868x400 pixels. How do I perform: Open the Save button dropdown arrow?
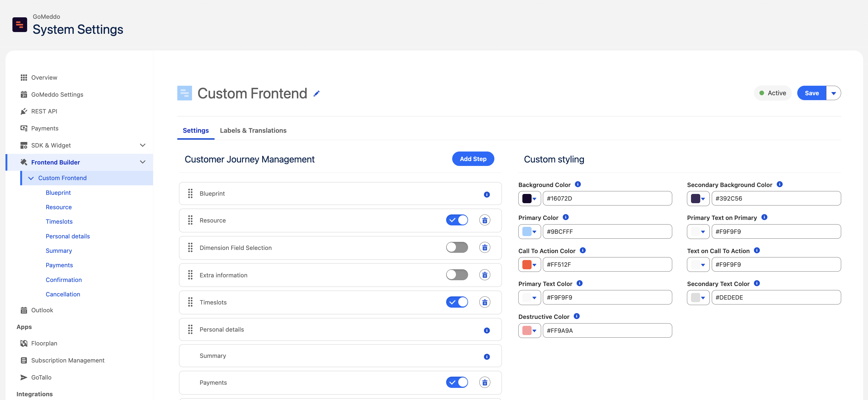833,93
